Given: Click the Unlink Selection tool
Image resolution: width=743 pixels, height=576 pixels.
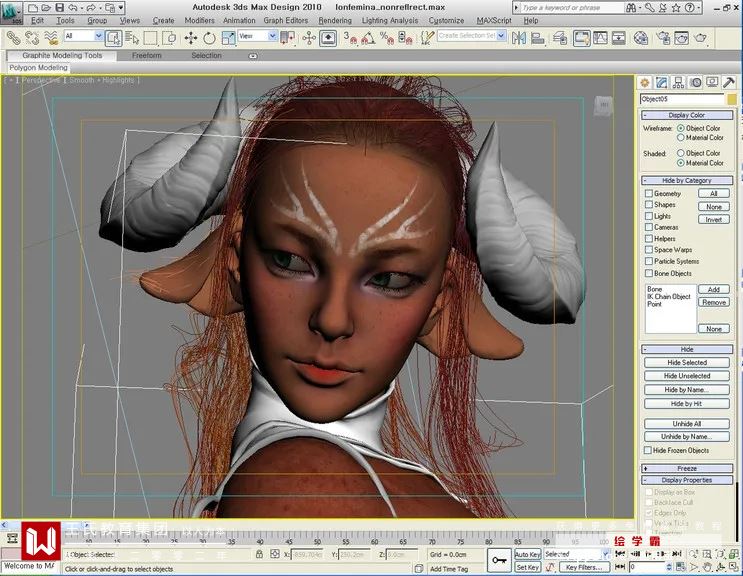Looking at the screenshot, I should tap(32, 38).
